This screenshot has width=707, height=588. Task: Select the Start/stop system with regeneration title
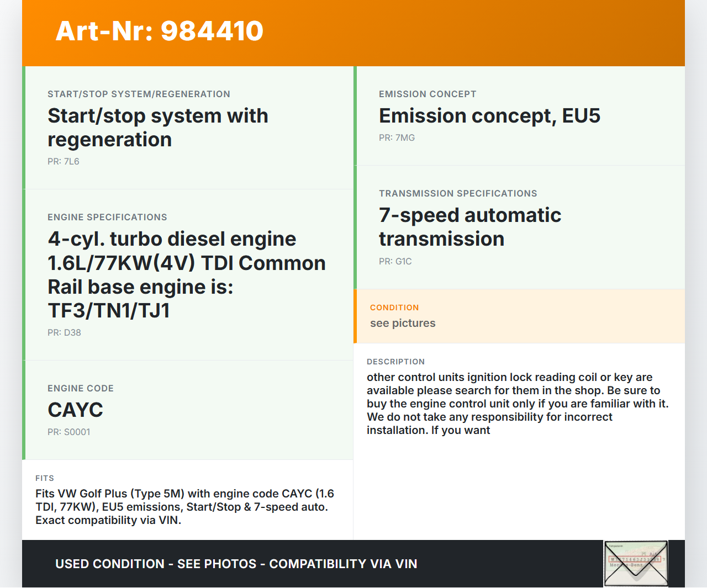157,128
